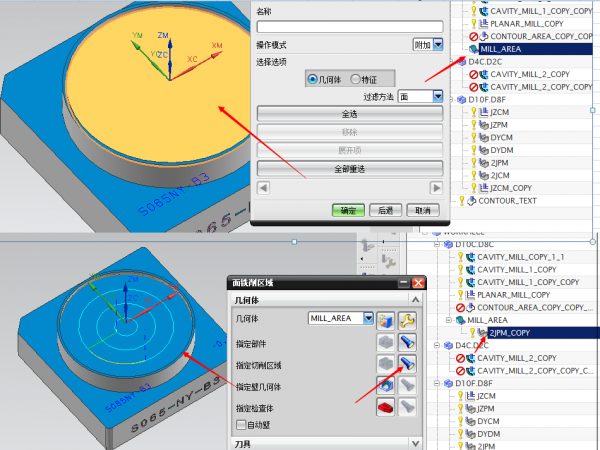Select the 几何体 radio button
The height and width of the screenshot is (450, 600).
312,79
